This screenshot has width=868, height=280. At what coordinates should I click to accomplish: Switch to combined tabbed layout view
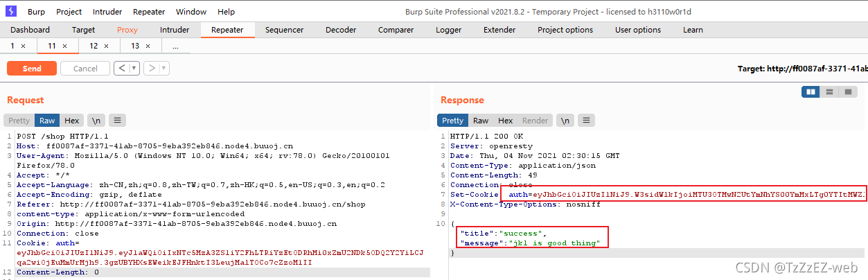pyautogui.click(x=848, y=92)
